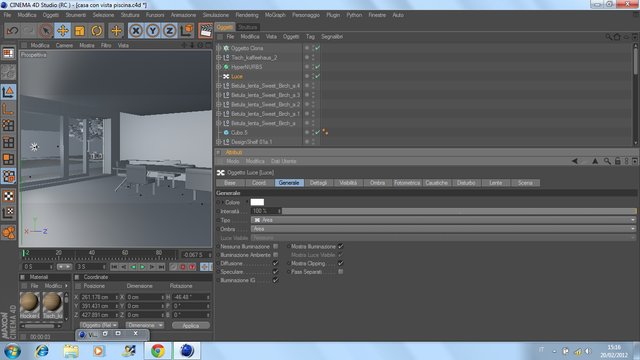Select the Scale tool icon

[x=80, y=31]
